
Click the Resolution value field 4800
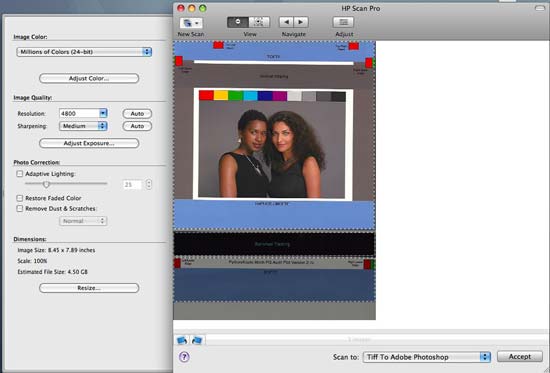pos(79,113)
